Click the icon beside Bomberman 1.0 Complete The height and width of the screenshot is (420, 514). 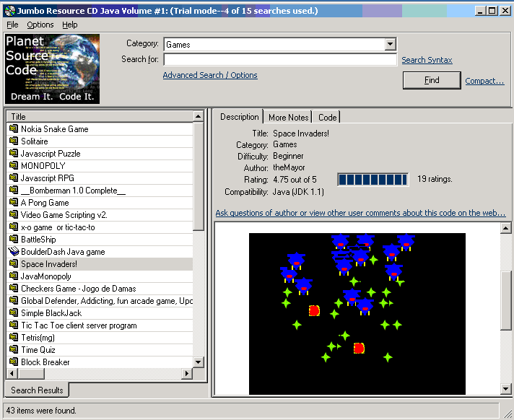point(14,190)
